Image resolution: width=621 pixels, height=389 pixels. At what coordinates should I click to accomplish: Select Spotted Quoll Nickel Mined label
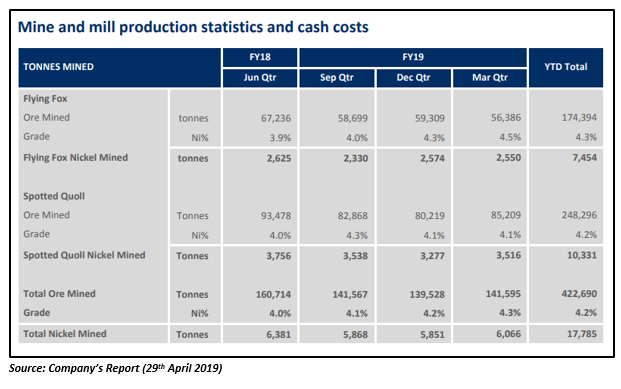pyautogui.click(x=84, y=255)
